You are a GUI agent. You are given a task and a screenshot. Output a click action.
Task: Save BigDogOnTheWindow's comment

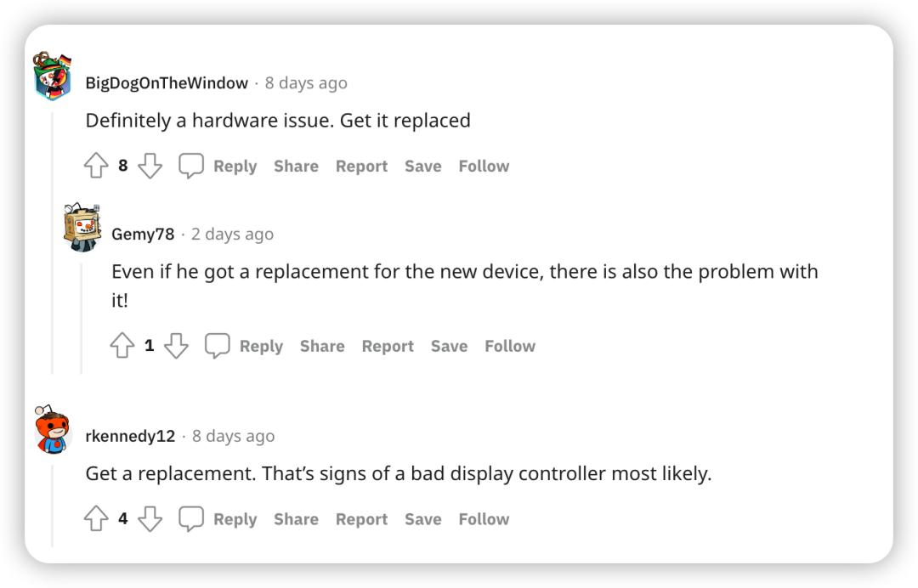pyautogui.click(x=422, y=166)
